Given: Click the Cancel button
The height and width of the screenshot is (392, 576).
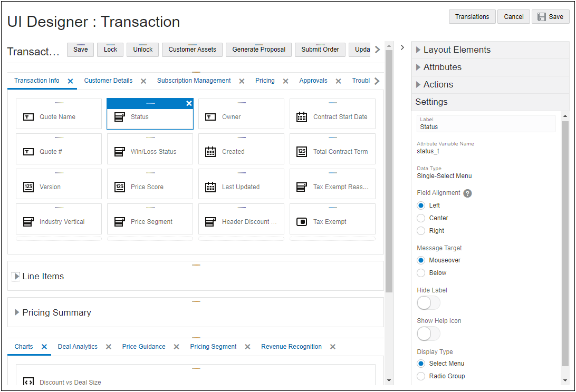Looking at the screenshot, I should point(514,17).
